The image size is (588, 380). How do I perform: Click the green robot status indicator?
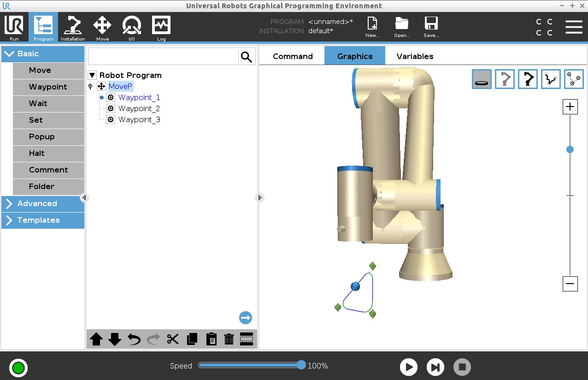click(x=18, y=368)
